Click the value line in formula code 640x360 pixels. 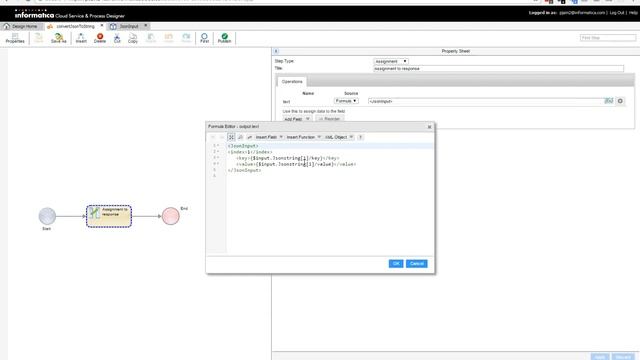click(x=296, y=164)
